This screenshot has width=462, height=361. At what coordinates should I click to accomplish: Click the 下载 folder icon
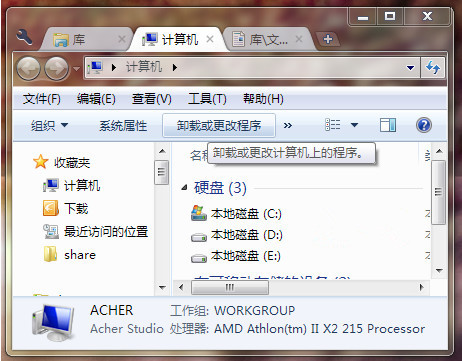coord(51,208)
